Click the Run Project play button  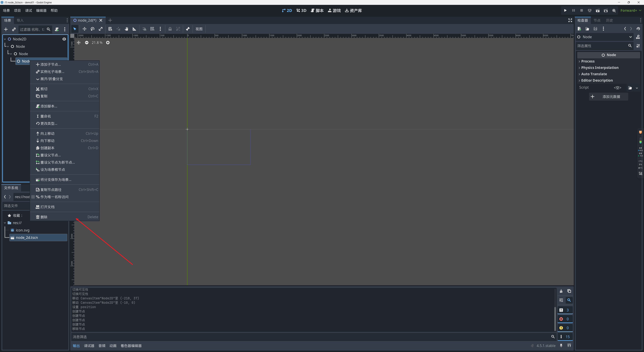point(565,11)
